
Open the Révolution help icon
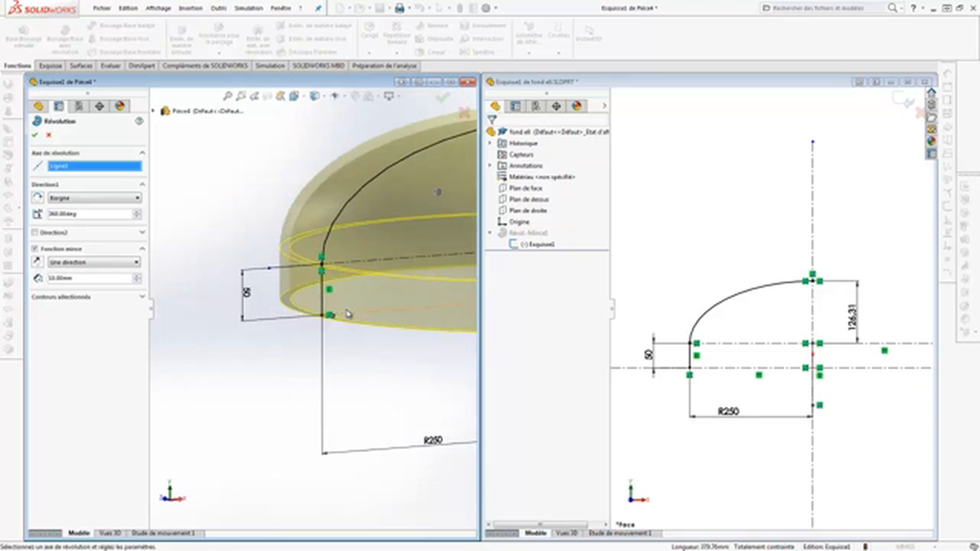point(139,121)
